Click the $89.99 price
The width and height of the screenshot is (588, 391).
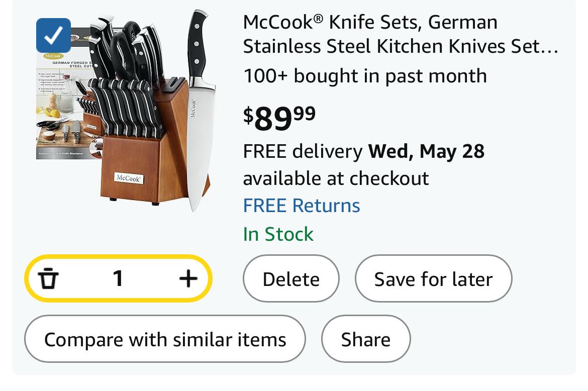click(279, 117)
